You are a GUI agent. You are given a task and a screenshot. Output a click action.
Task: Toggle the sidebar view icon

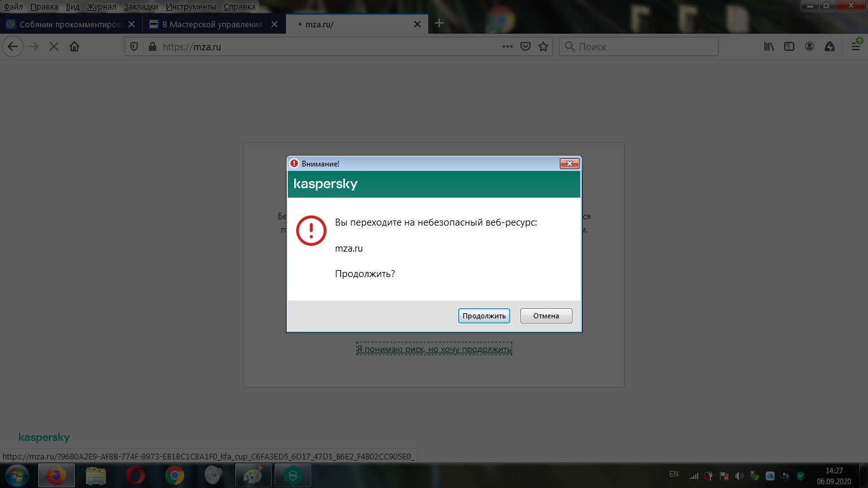coord(789,46)
